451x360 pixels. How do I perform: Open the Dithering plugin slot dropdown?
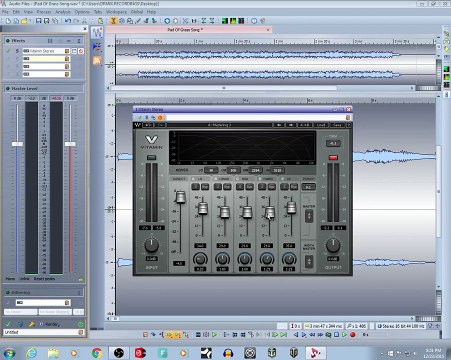pos(43,302)
